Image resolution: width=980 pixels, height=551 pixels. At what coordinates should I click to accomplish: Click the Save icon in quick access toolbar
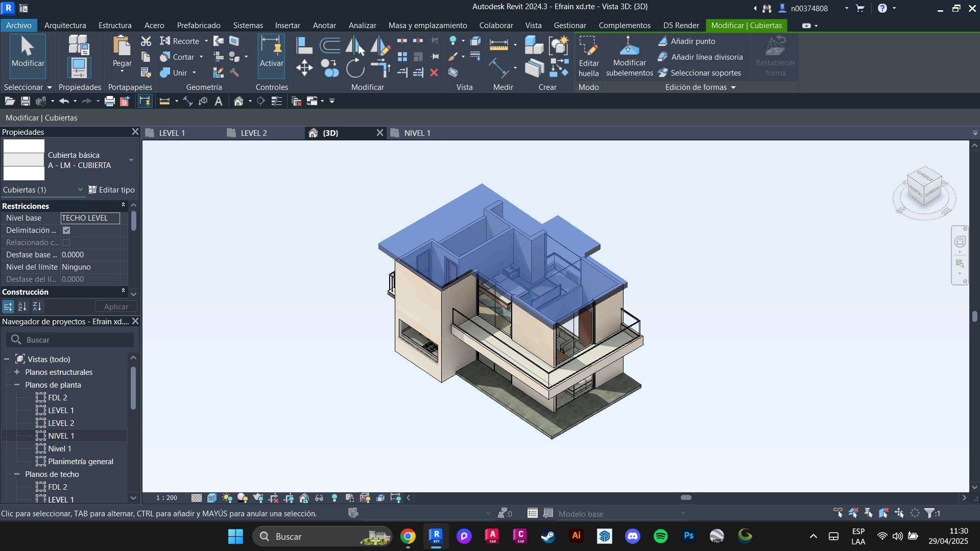(25, 101)
